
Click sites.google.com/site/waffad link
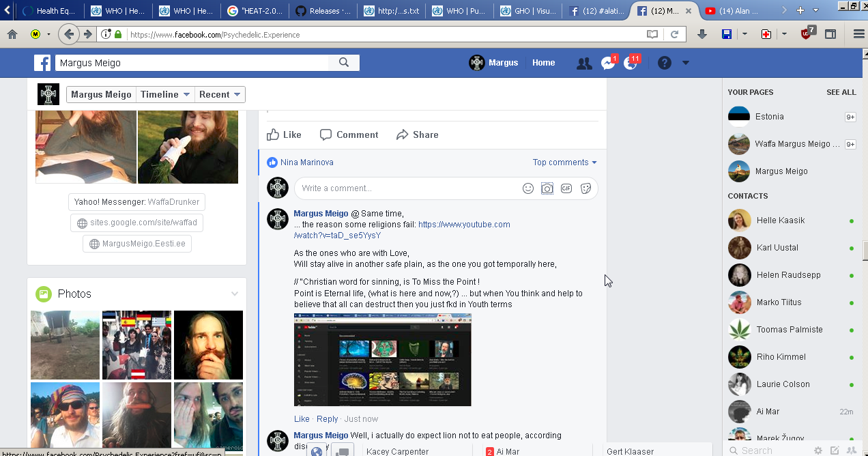[136, 223]
